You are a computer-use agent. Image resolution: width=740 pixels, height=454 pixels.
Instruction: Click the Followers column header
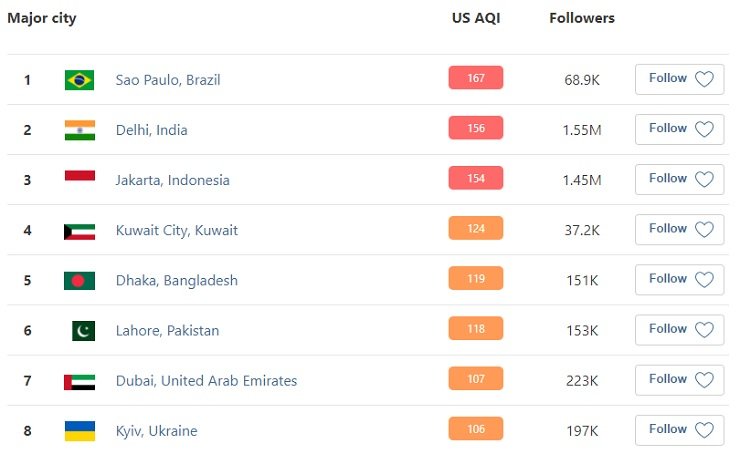tap(582, 18)
